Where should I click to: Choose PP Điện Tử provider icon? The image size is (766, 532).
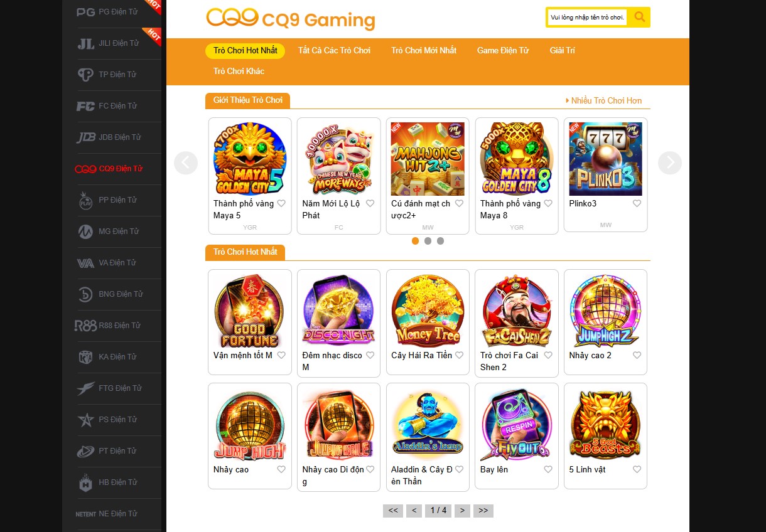(x=85, y=200)
